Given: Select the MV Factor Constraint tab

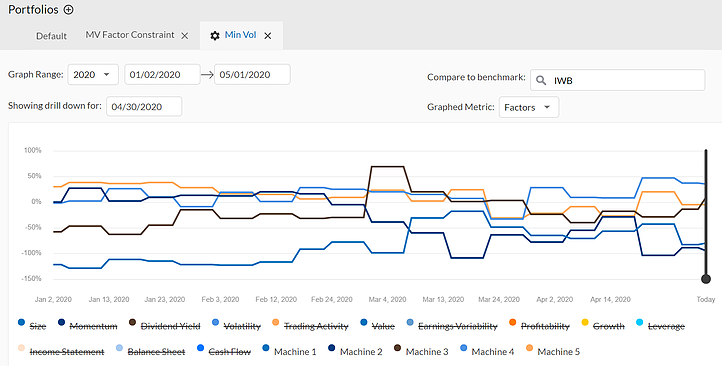Looking at the screenshot, I should pos(130,35).
